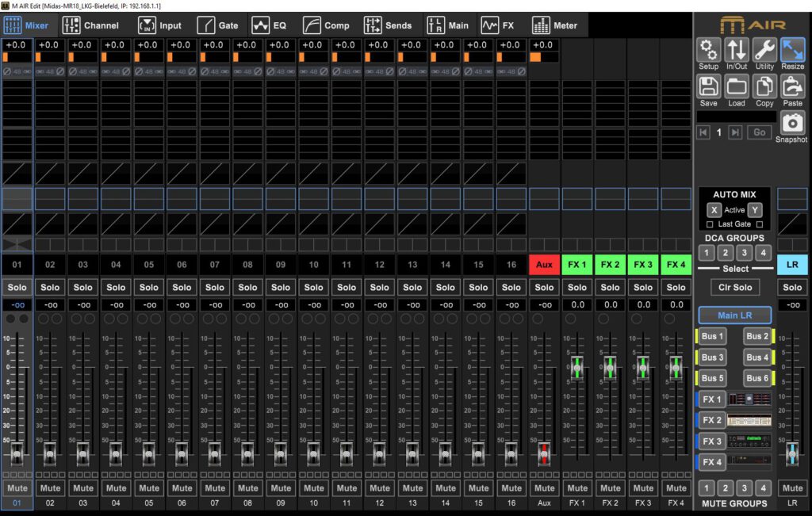Go to next snapshot arrow
Viewport: 812px width, 516px height.
coord(735,132)
